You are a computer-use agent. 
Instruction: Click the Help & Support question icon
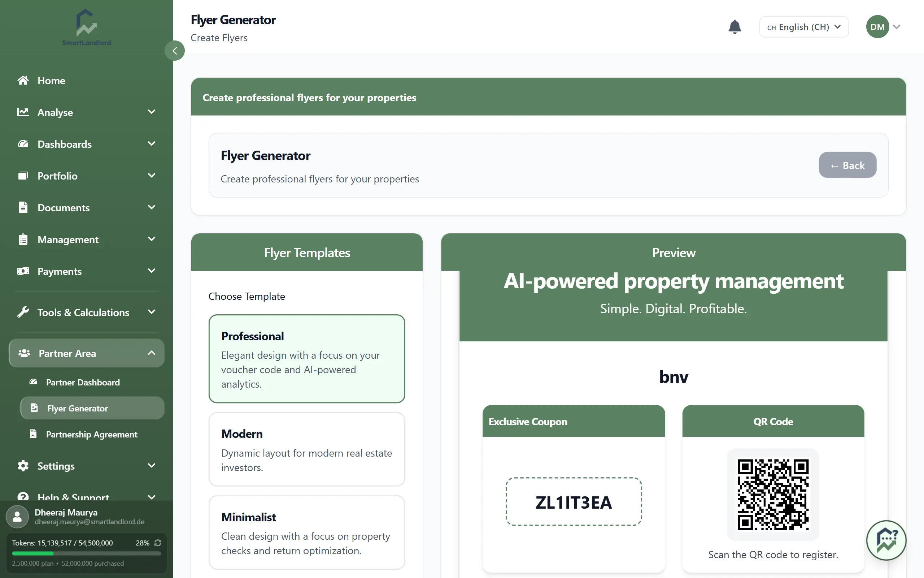(23, 497)
